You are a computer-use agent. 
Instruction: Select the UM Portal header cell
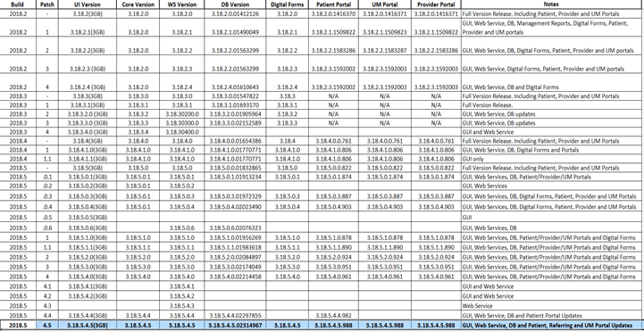[x=385, y=4]
